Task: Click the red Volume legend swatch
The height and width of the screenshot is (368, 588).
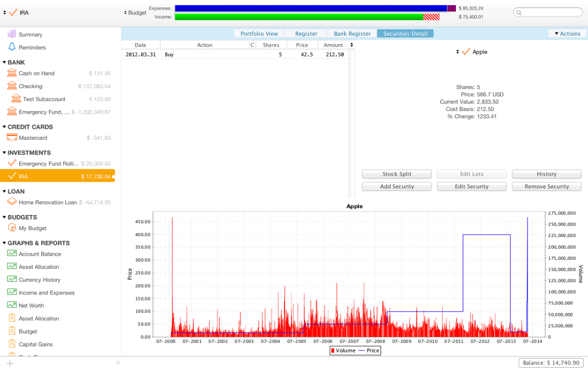Action: [333, 351]
